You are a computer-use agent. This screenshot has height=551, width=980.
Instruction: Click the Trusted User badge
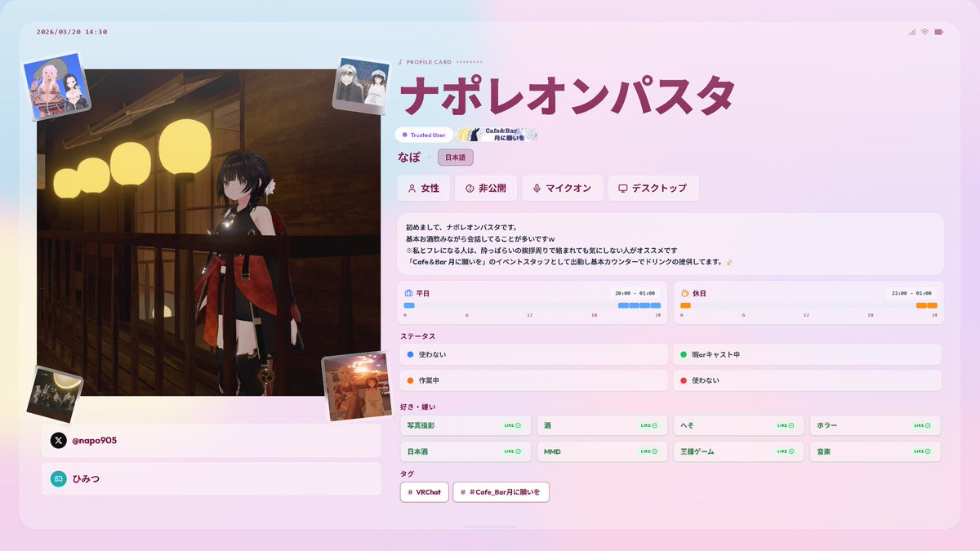(x=424, y=135)
